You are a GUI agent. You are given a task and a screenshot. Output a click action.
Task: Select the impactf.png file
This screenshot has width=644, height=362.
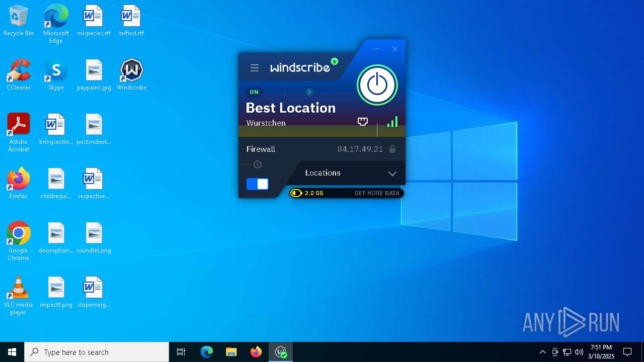click(56, 293)
